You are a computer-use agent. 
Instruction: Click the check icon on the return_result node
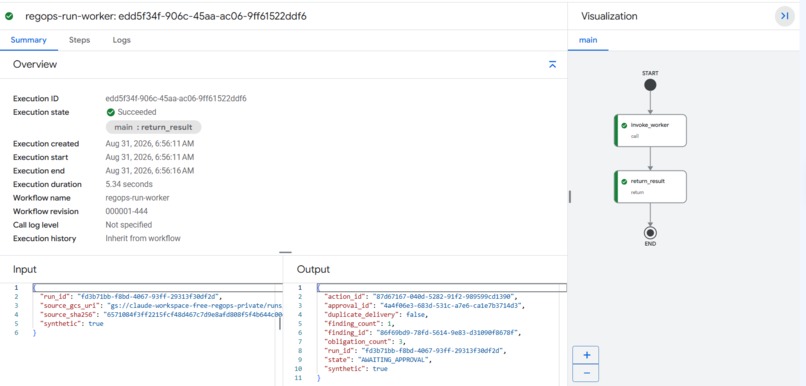pyautogui.click(x=624, y=181)
